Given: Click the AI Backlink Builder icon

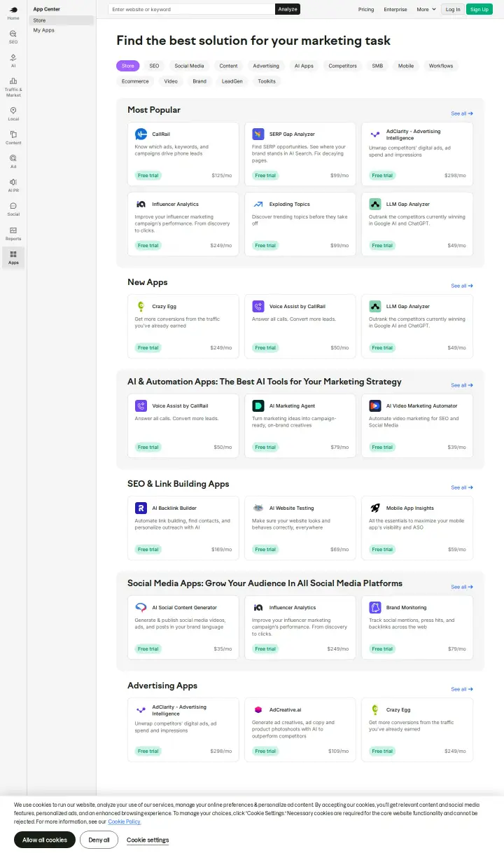Looking at the screenshot, I should coord(141,508).
